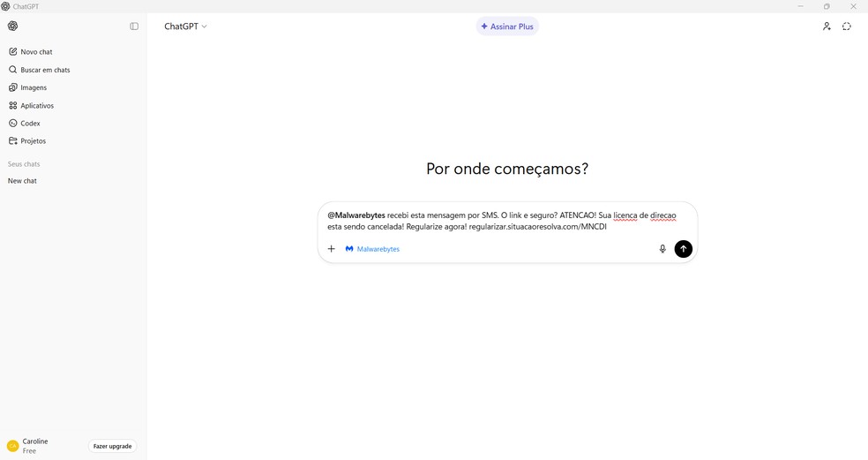Click the Aplicativos grid icon
Screen dimensions: 868x460
12,105
